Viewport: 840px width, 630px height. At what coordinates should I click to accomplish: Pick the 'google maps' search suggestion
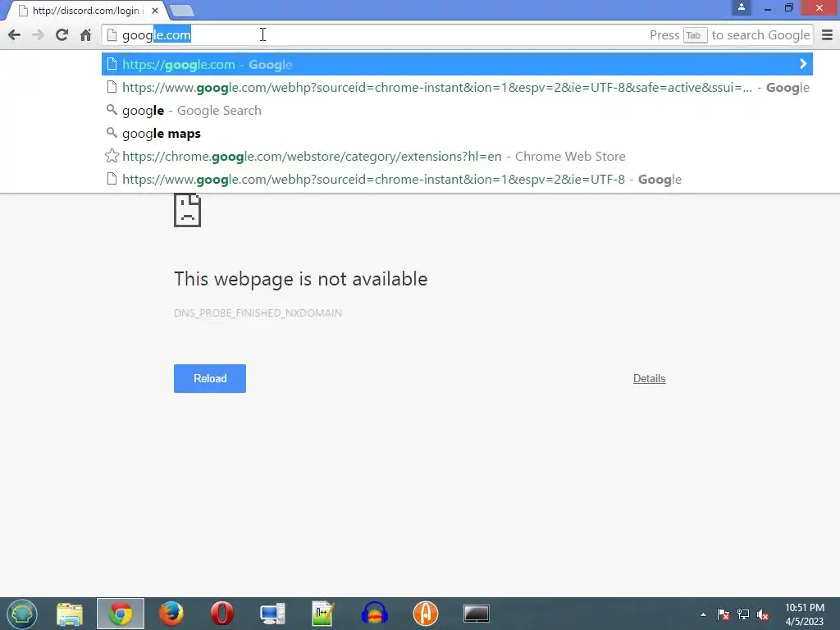(457, 134)
